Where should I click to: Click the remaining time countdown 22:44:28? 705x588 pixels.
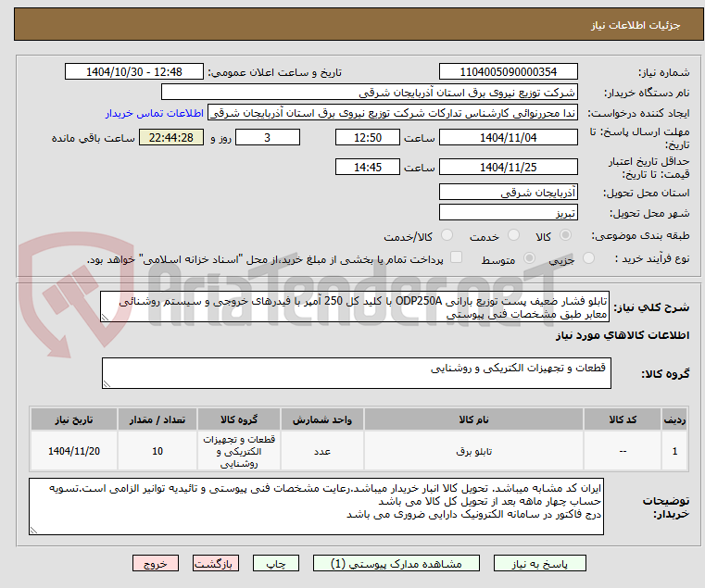(171, 138)
